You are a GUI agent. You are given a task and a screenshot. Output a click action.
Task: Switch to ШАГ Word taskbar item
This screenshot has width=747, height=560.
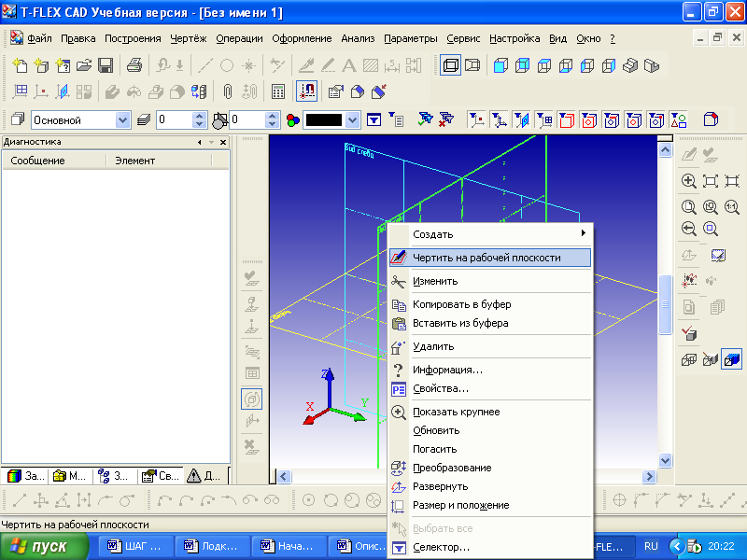coord(134,546)
